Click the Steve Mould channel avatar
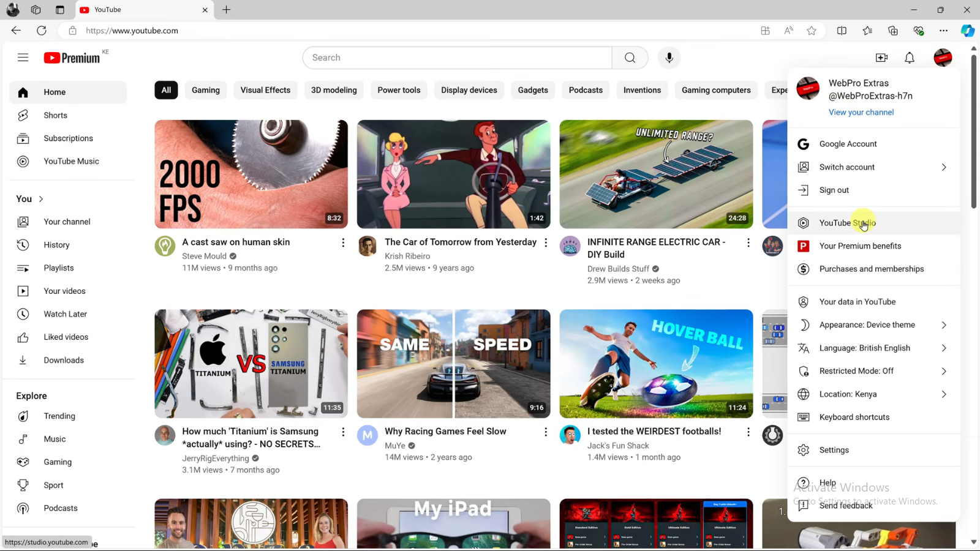Screen dimensions: 980x551 [165, 246]
